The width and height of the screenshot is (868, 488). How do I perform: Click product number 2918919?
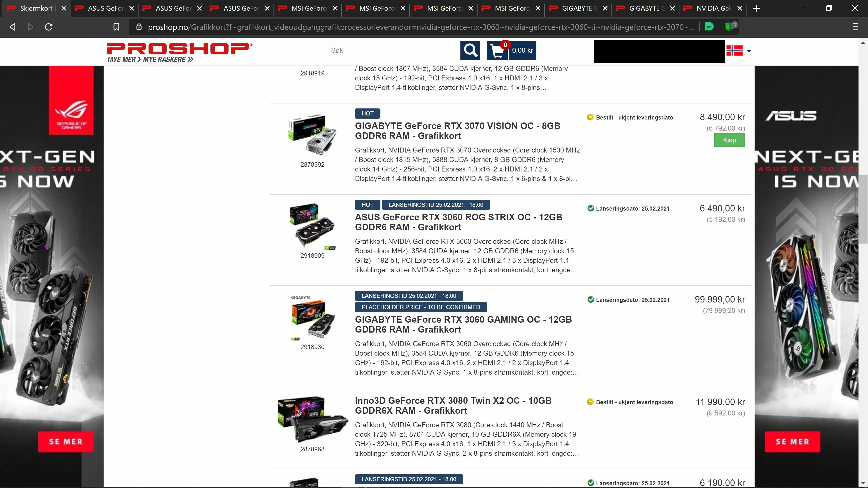(x=312, y=73)
